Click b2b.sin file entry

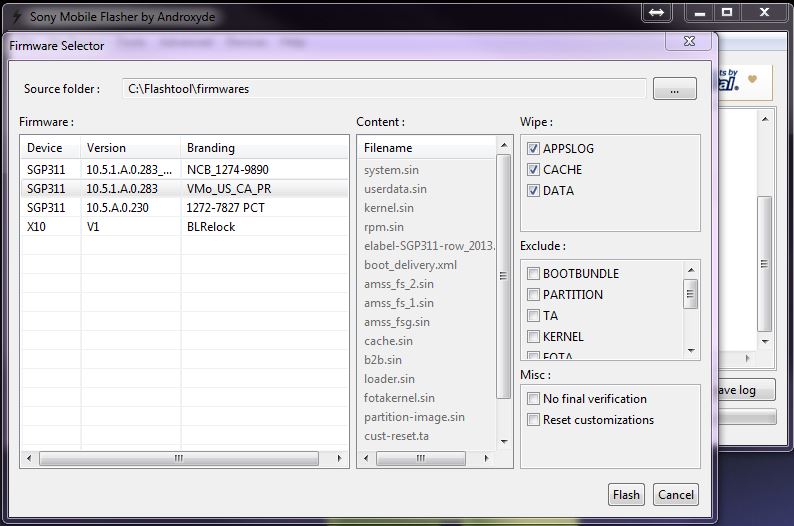(x=383, y=360)
